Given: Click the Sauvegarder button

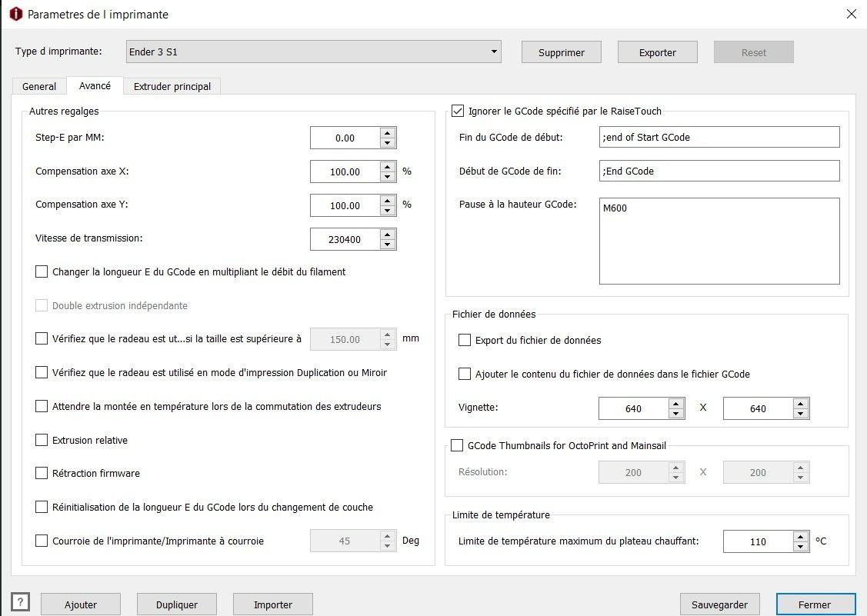Looking at the screenshot, I should coord(719,604).
